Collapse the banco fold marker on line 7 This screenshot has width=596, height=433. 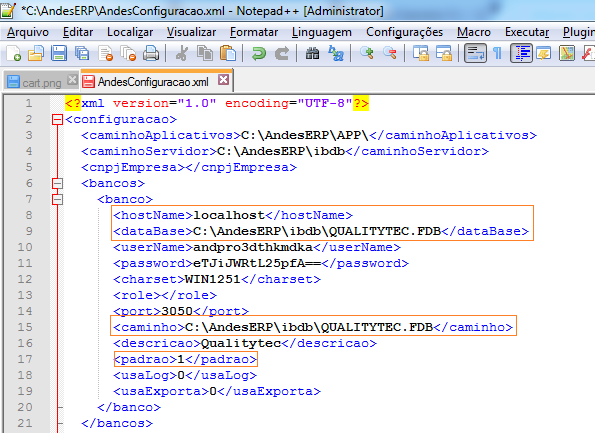click(x=57, y=200)
